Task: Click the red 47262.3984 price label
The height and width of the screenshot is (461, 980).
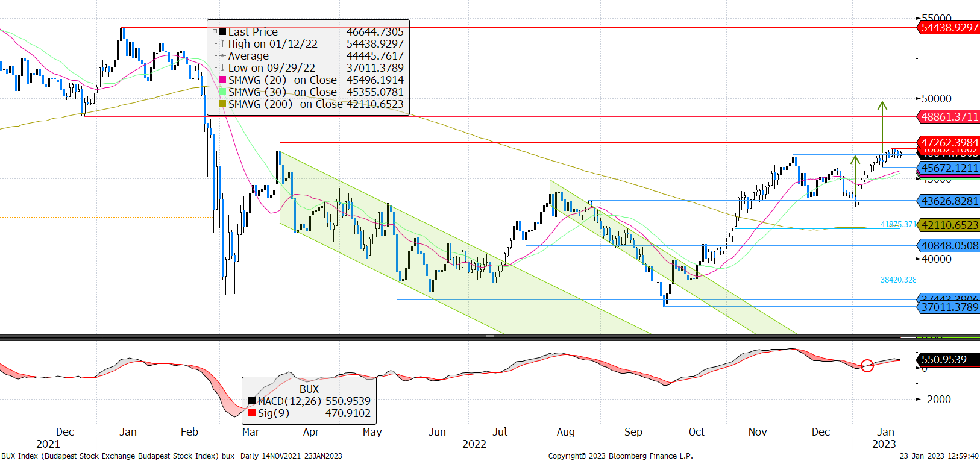Action: coord(949,142)
